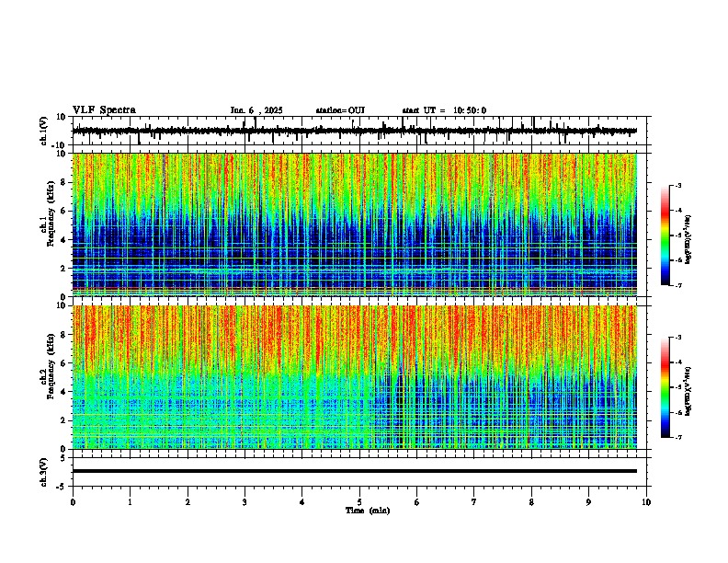This screenshot has width=728, height=563.
Task: Click the ch.3(V) flat black trace
Action: [x=355, y=471]
